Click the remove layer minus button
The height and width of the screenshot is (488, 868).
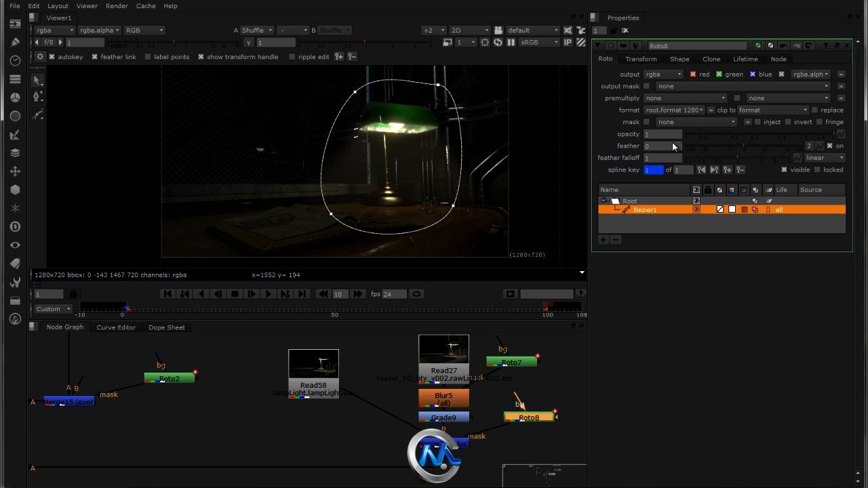(x=616, y=240)
